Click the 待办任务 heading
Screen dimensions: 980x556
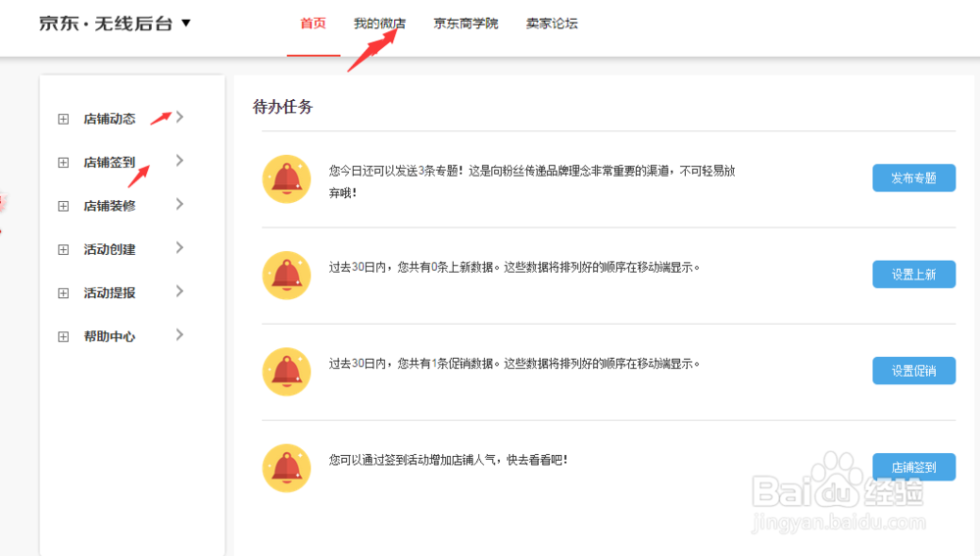282,107
